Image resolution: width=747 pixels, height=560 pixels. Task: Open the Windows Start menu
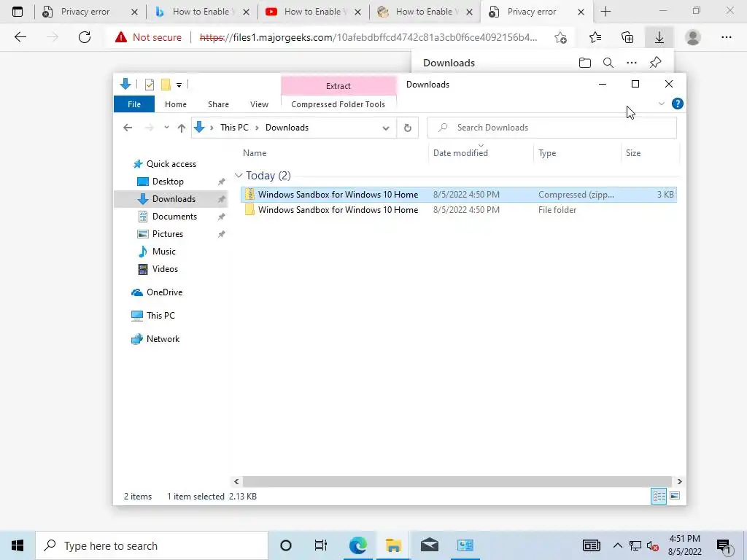pos(18,545)
